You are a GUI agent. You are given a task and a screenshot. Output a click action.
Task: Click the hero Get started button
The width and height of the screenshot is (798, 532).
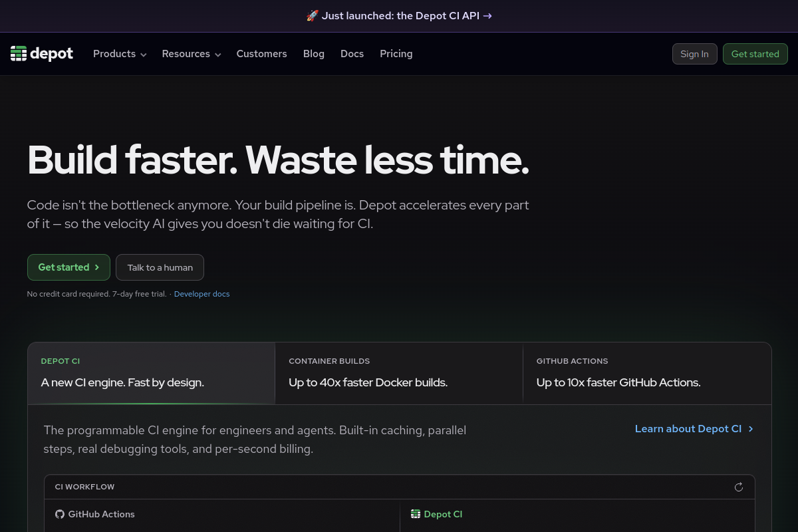tap(68, 267)
